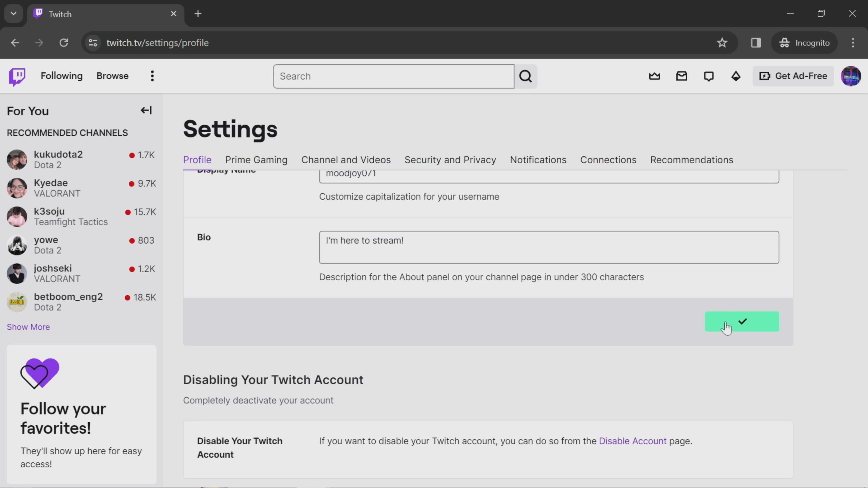Click kukudota2 channel avatar

point(17,160)
